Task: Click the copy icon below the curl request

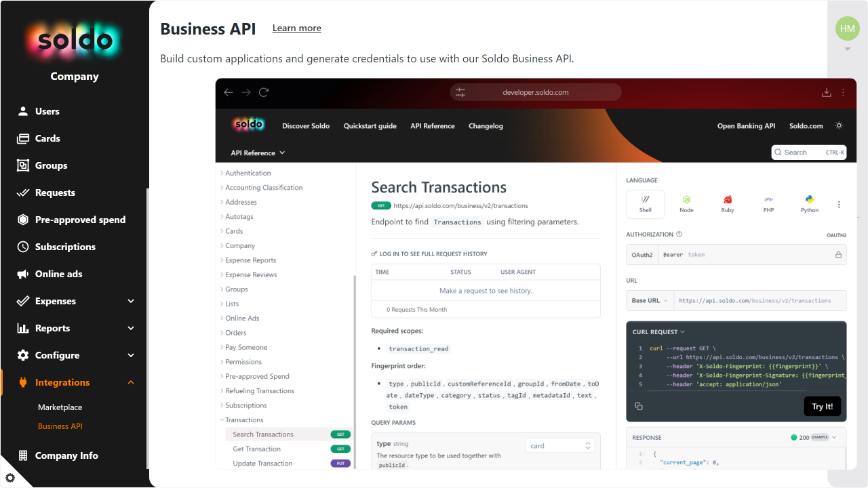Action: 639,406
